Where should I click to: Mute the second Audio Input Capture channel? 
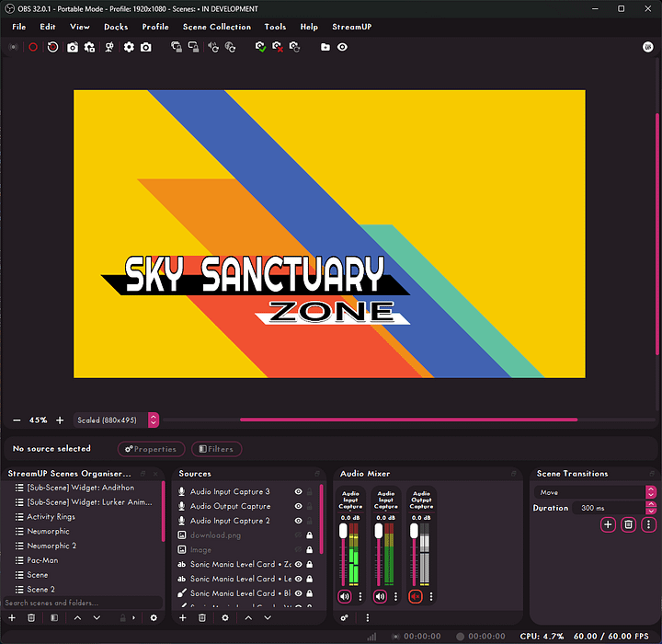[x=380, y=597]
